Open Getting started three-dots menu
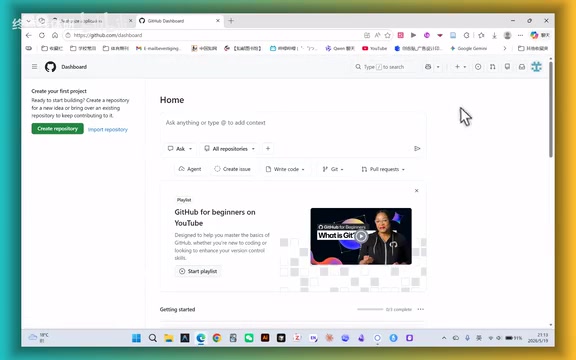This screenshot has width=576, height=360. coord(421,309)
